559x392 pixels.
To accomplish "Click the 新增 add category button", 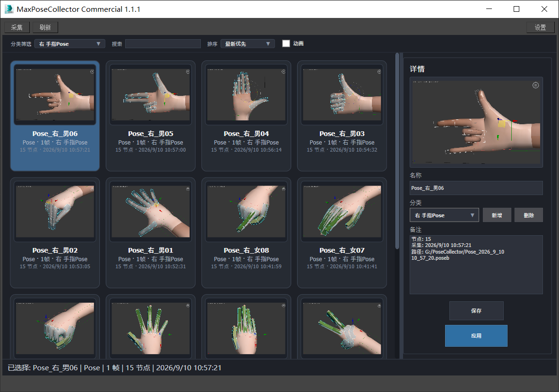I will 497,215.
